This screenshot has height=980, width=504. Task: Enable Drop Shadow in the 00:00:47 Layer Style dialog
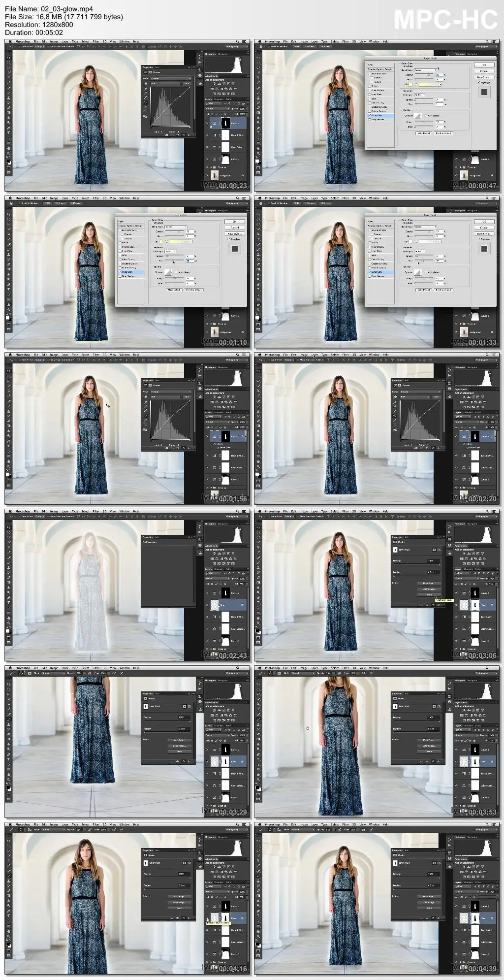370,120
